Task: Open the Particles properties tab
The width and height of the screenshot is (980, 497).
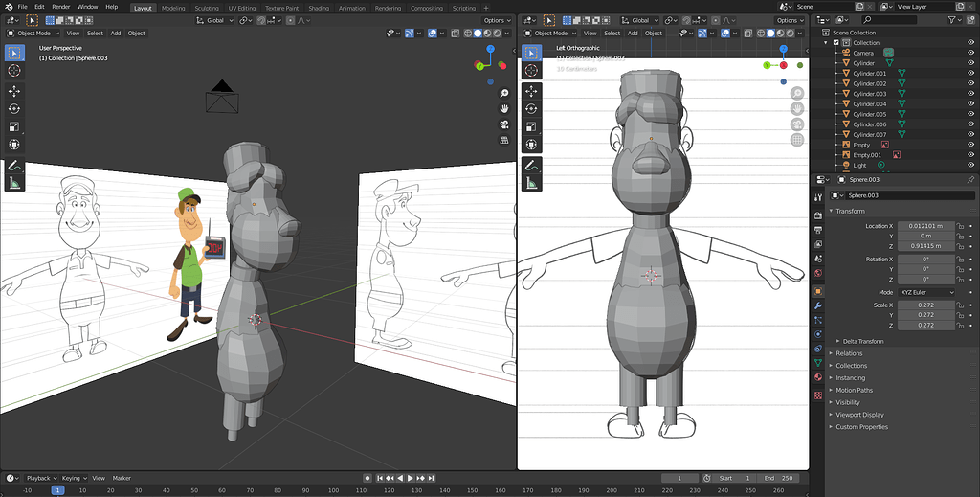Action: [818, 320]
